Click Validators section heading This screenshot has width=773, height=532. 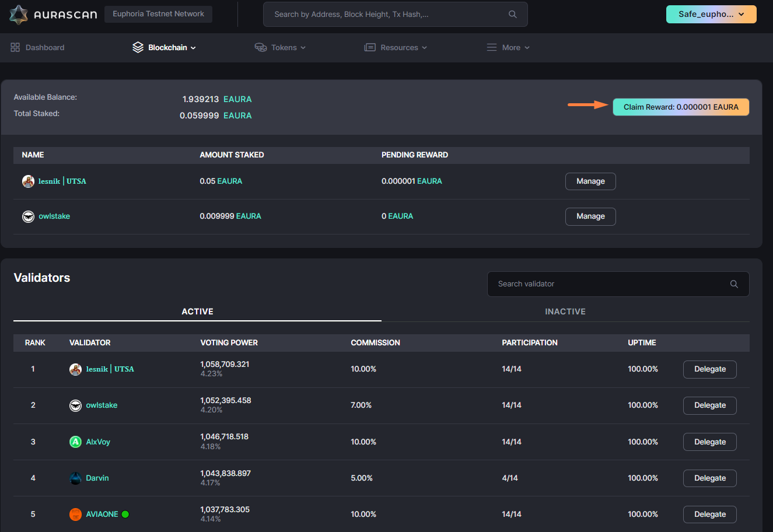[x=42, y=278]
